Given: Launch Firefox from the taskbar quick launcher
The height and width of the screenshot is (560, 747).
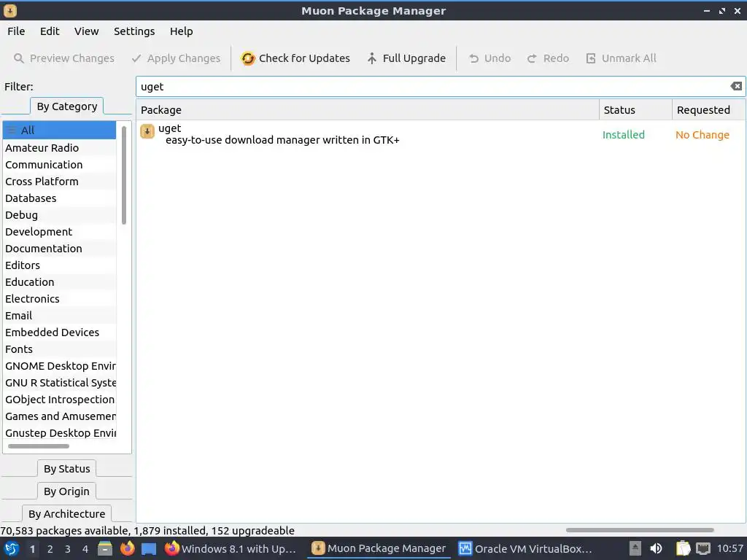Looking at the screenshot, I should pyautogui.click(x=127, y=548).
